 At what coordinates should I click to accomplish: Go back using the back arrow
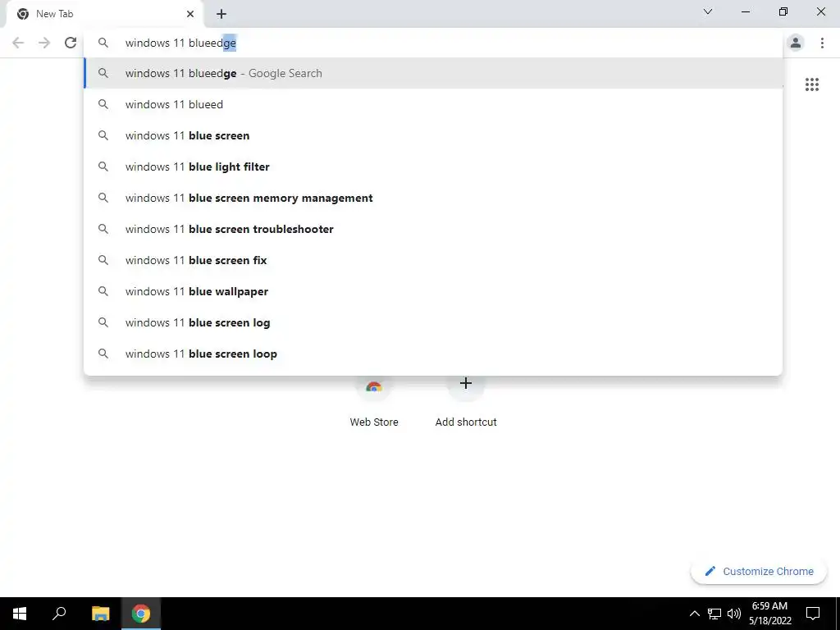coord(18,43)
